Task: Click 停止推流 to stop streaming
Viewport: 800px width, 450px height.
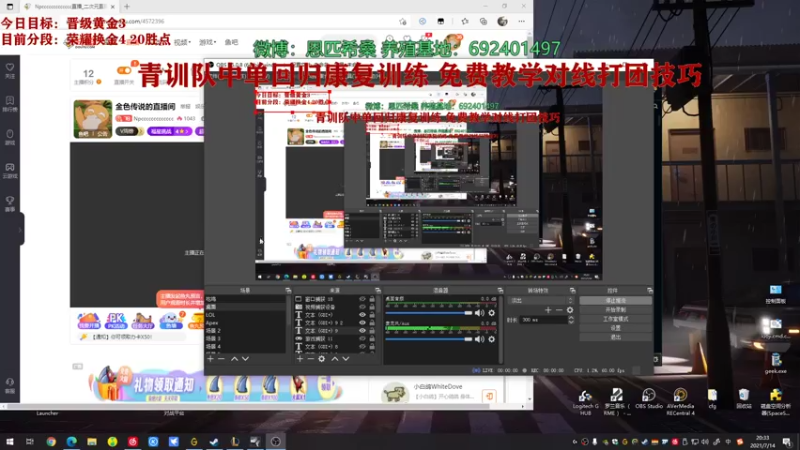Action: pyautogui.click(x=615, y=301)
